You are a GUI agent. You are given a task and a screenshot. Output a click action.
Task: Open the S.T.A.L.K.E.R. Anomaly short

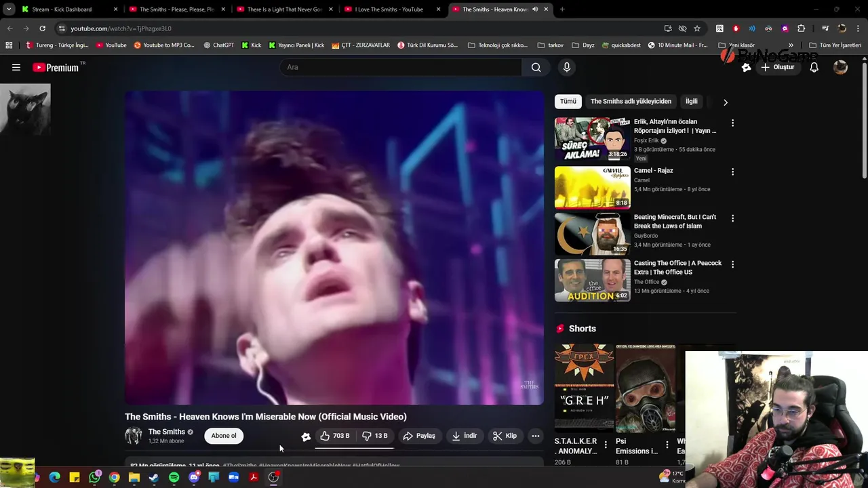click(584, 388)
